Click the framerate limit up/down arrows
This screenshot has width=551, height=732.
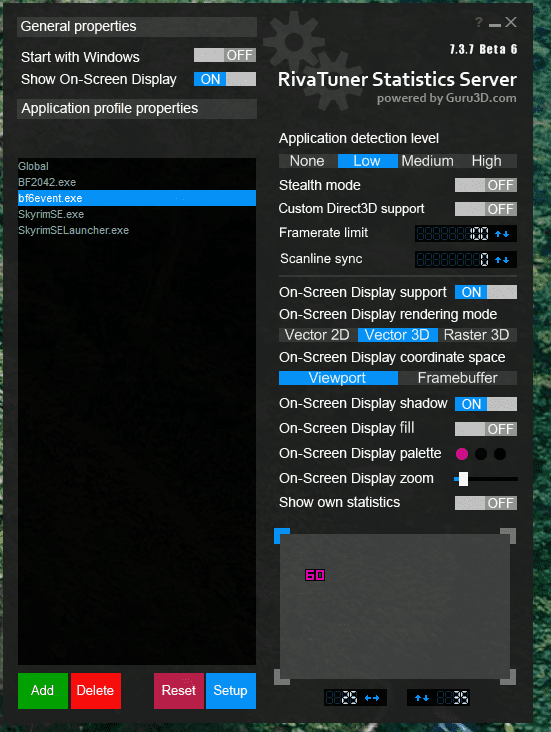[x=502, y=233]
